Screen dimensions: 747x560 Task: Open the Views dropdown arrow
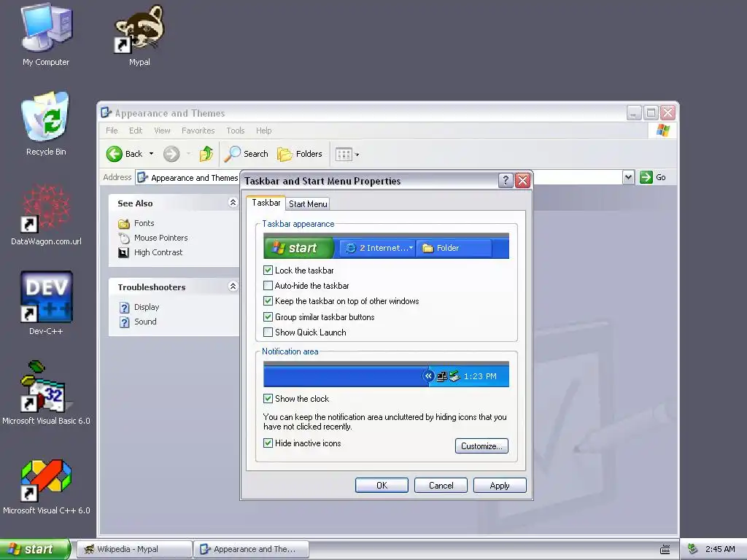pyautogui.click(x=357, y=155)
